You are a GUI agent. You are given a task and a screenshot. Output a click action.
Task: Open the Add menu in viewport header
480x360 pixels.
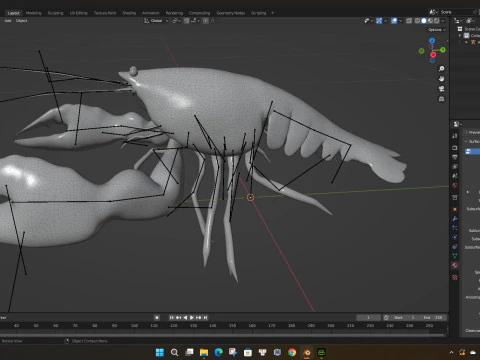click(8, 21)
